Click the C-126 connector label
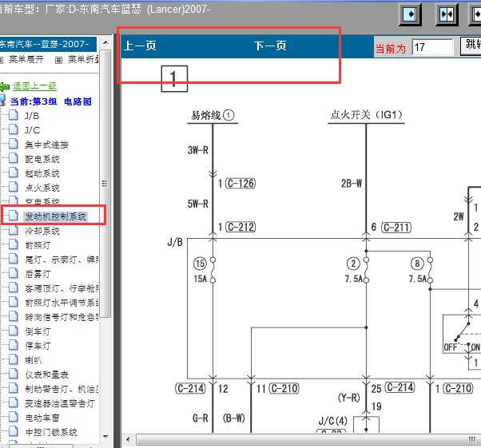Screen dimensions: 481x448 (240, 184)
